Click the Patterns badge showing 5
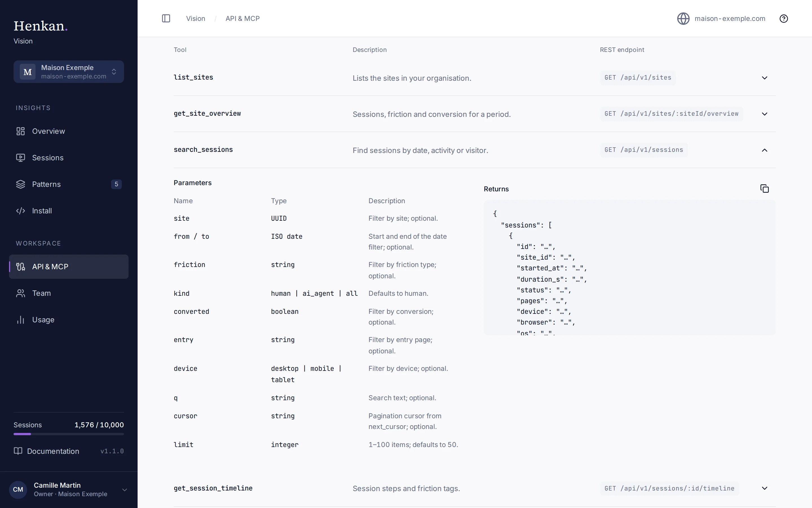 116,184
